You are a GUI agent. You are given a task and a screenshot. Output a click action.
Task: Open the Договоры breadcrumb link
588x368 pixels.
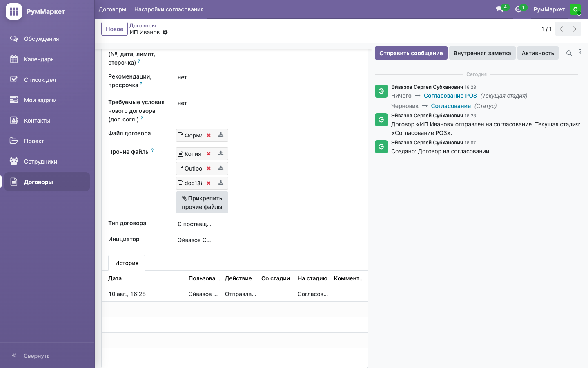tap(143, 25)
